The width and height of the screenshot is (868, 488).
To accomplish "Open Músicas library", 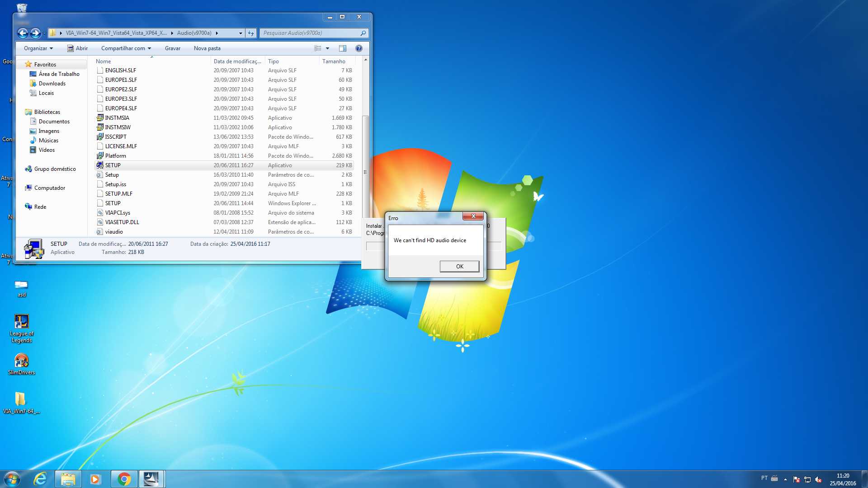I will point(48,141).
